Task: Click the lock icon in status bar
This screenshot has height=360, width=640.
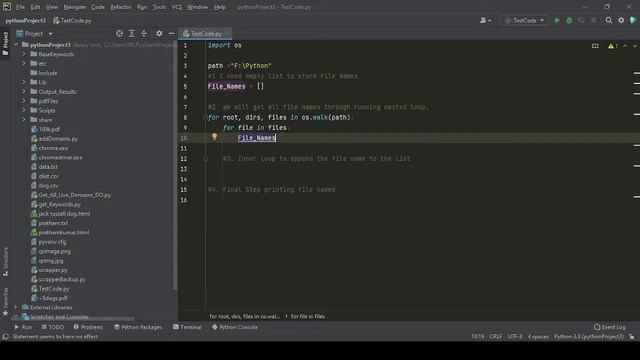Action: pos(632,337)
